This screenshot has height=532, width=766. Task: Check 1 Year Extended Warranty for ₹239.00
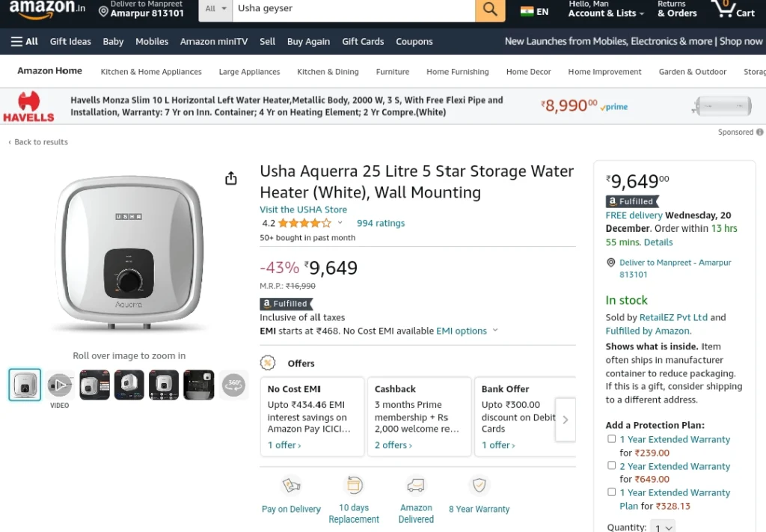(x=611, y=438)
